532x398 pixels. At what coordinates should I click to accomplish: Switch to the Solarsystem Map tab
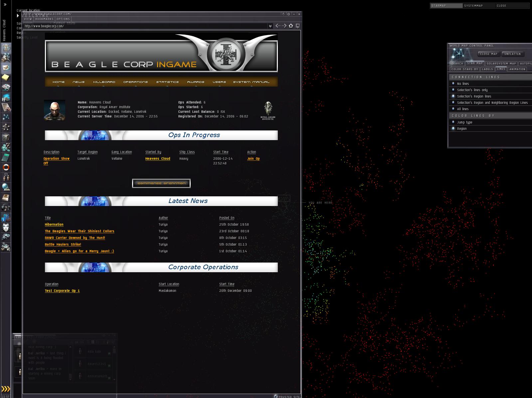pos(501,63)
